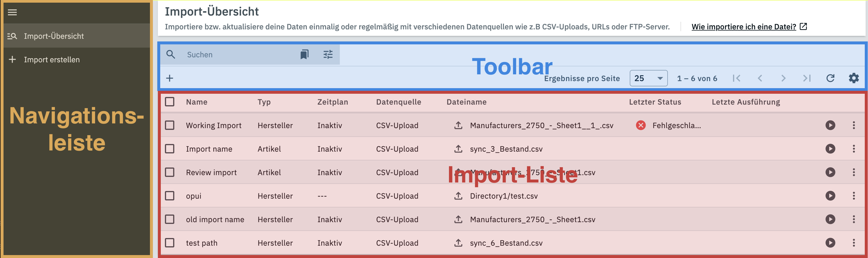Run the old import name import
Image resolution: width=868 pixels, height=258 pixels.
830,219
